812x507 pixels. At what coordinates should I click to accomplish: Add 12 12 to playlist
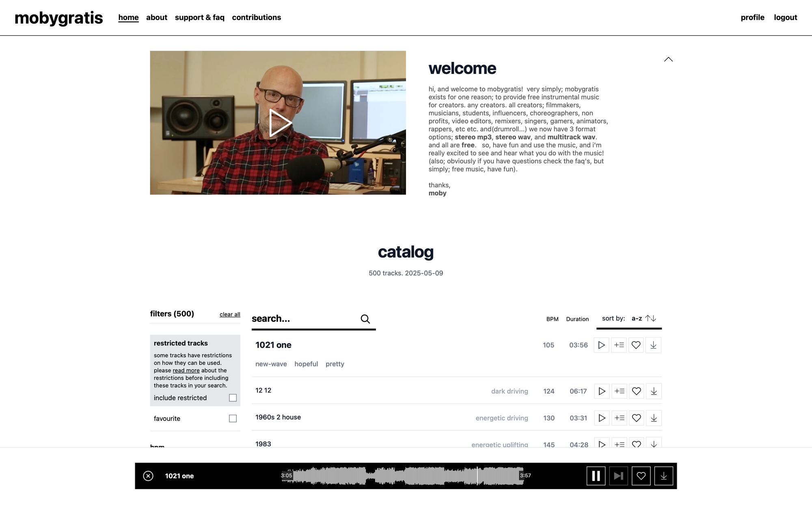[619, 391]
